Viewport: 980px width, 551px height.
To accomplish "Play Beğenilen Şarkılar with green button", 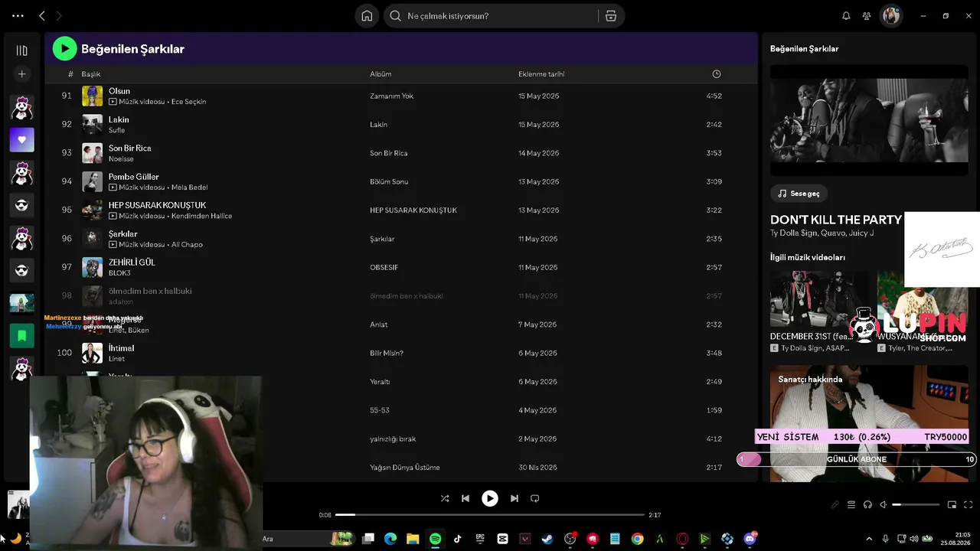I will click(x=64, y=49).
